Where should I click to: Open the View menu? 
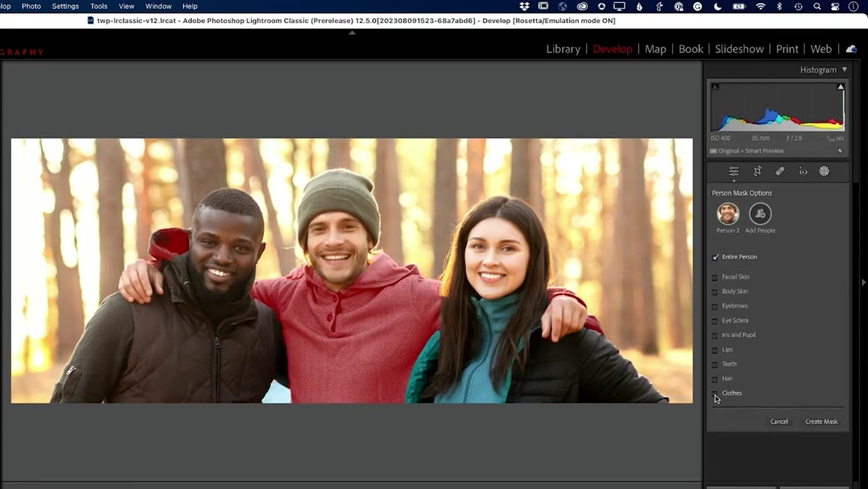click(x=127, y=6)
